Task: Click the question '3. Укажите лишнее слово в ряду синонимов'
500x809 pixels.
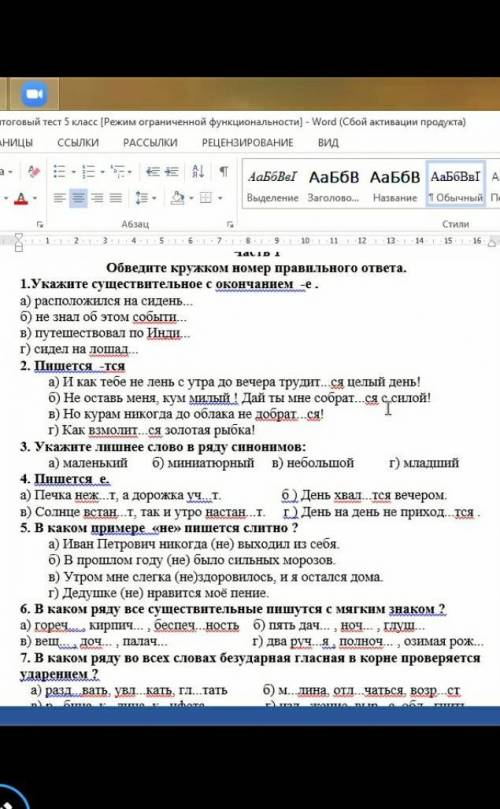Action: [x=163, y=447]
